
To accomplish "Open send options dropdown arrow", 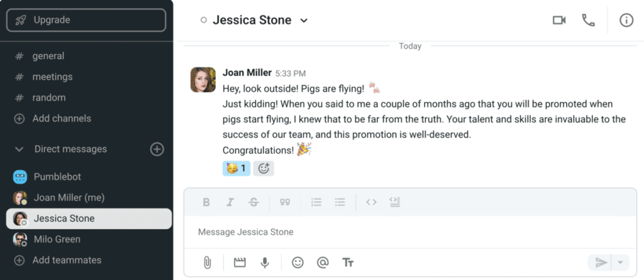I will tap(620, 262).
